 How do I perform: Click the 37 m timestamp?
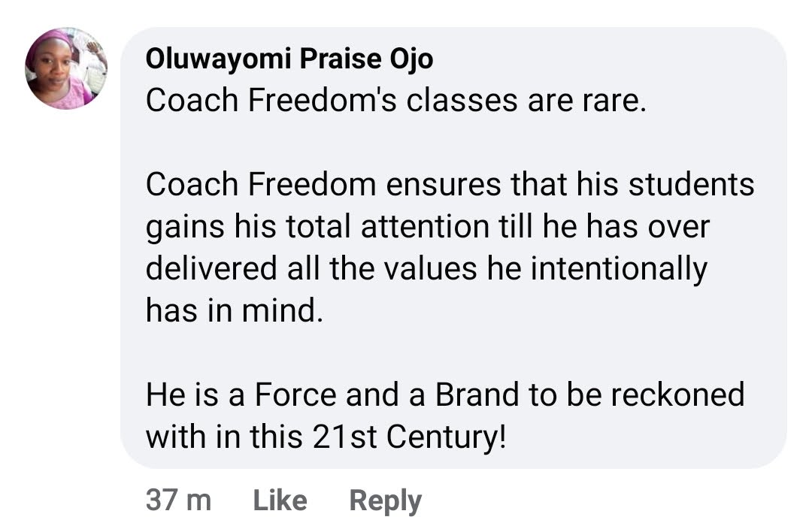[x=178, y=500]
